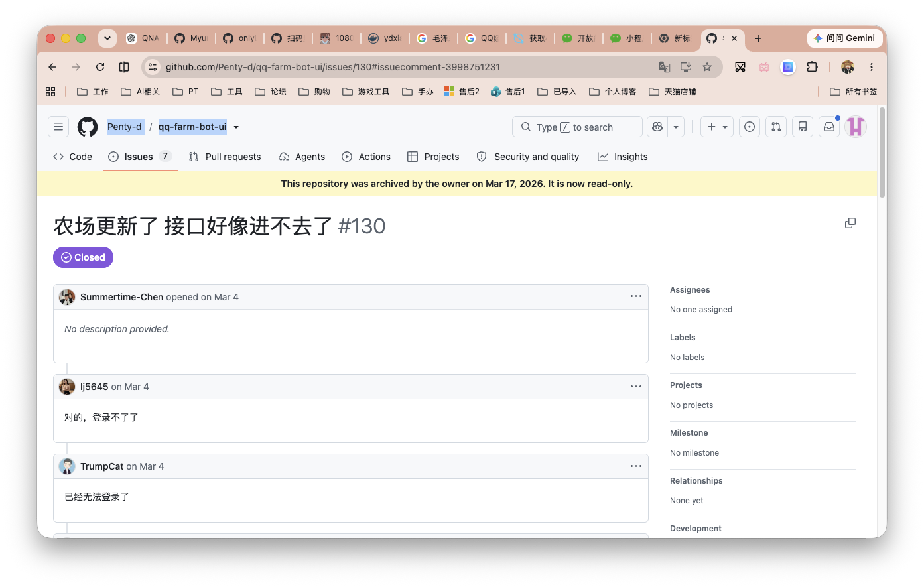Screen dimensions: 924x587
Task: Open options menu on TrumpCat's comment
Action: tap(636, 466)
